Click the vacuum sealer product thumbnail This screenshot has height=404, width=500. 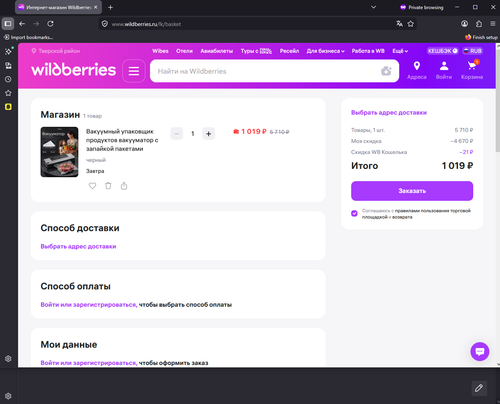point(59,152)
